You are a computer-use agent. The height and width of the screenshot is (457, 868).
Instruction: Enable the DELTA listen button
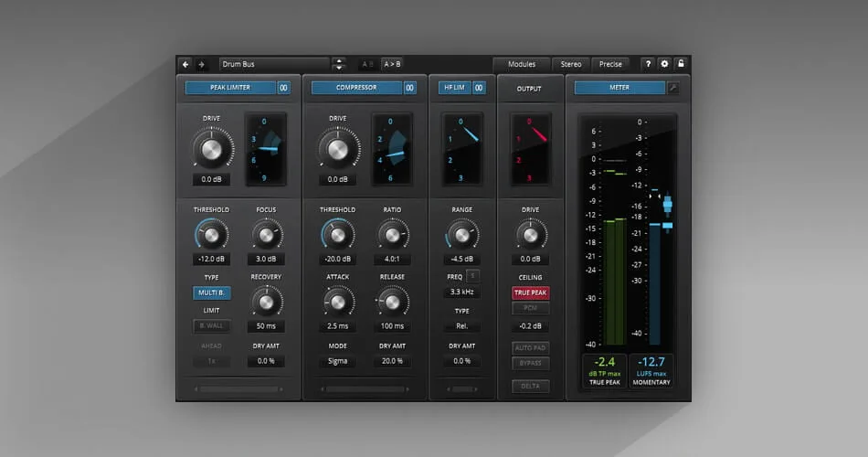click(x=530, y=386)
